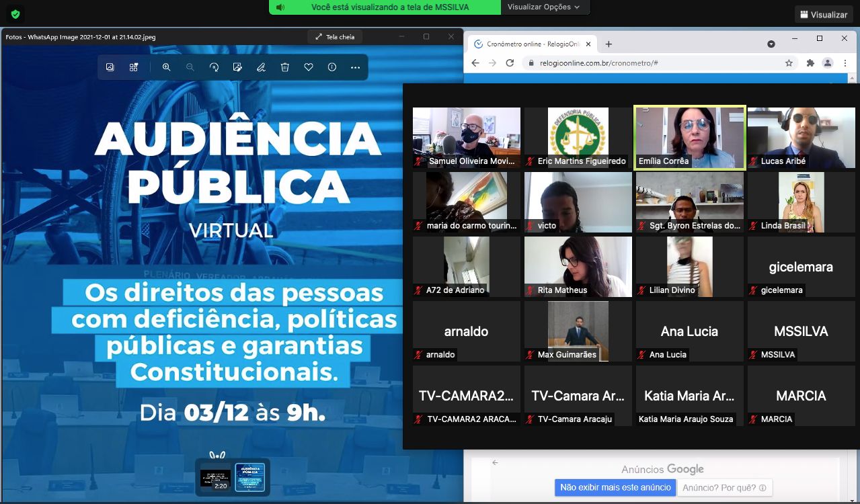Close the Cronômetro online tab
Image resolution: width=860 pixels, height=504 pixels.
pos(588,44)
